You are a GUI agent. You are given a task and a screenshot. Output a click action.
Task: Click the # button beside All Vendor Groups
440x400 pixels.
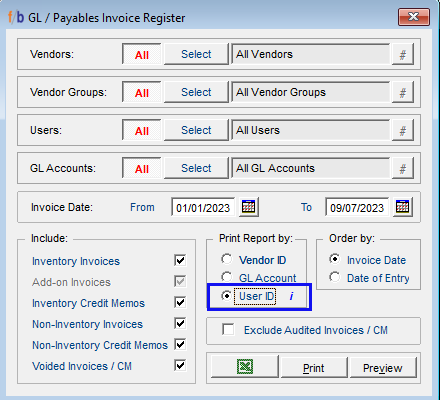coord(403,92)
